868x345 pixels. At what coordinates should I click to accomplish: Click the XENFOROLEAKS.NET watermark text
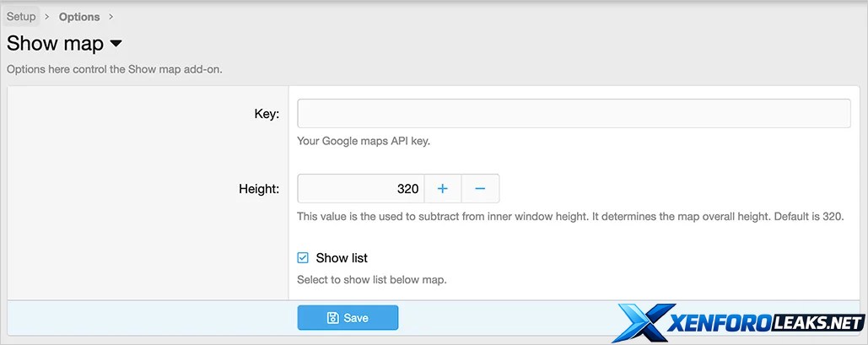click(765, 323)
